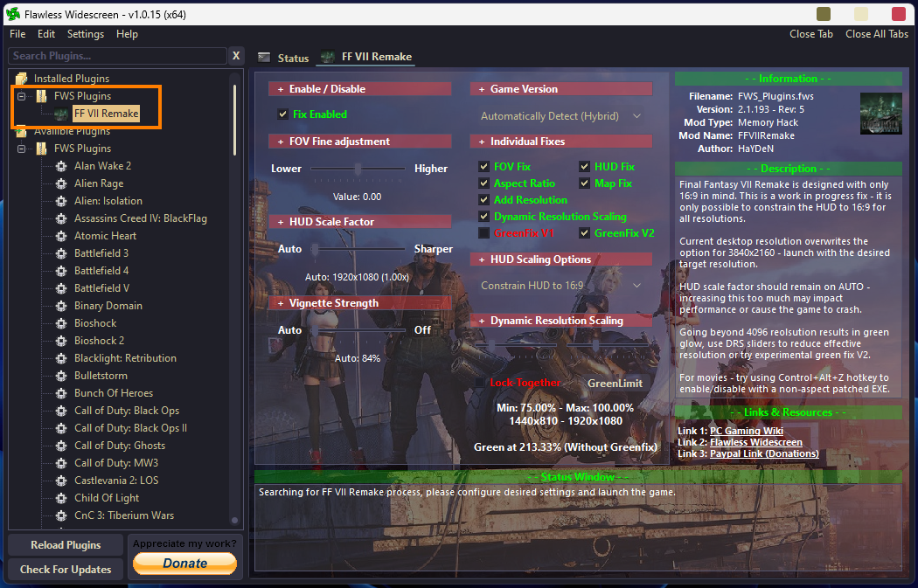This screenshot has height=588, width=918.
Task: Click the Battlefield 3 gear icon
Action: [61, 254]
